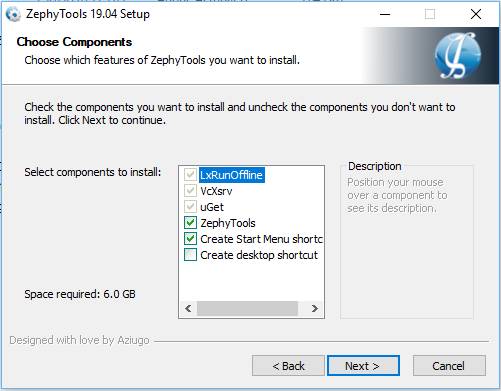Return to previous page with Back button
501x391 pixels.
[288, 366]
